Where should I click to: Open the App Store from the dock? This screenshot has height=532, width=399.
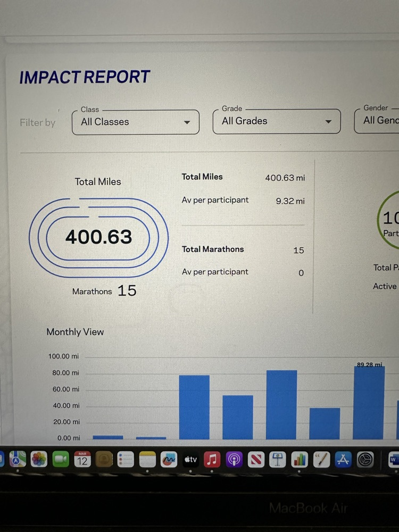coord(343,459)
